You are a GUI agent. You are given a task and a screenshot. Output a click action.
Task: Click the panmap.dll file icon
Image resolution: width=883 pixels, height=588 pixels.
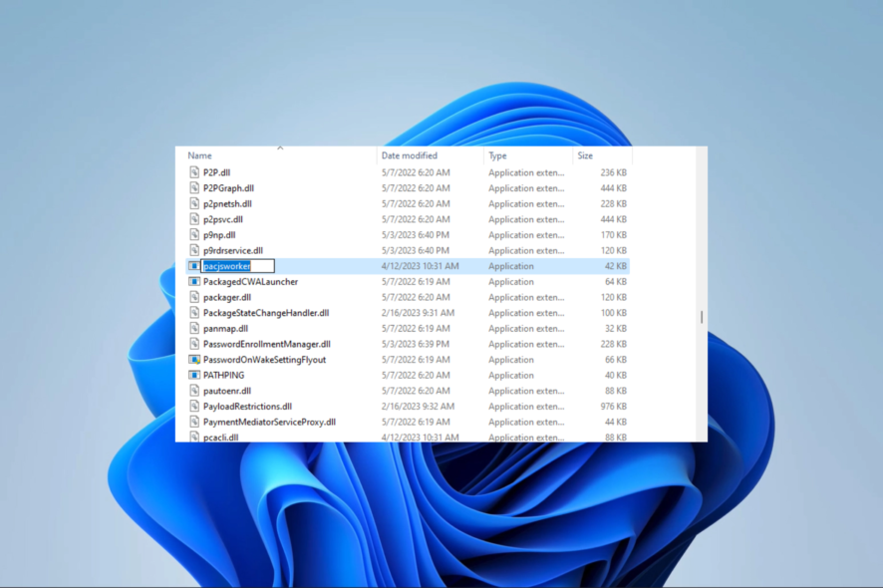pyautogui.click(x=194, y=328)
